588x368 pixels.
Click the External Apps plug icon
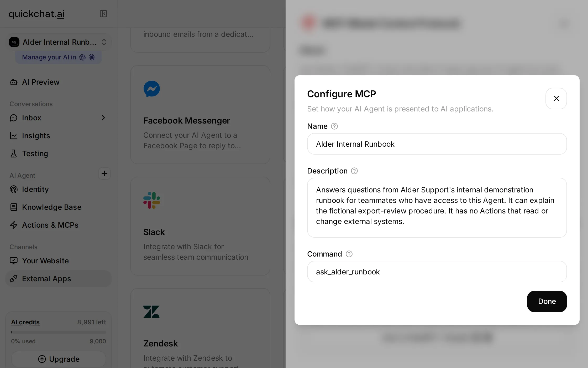(x=14, y=279)
